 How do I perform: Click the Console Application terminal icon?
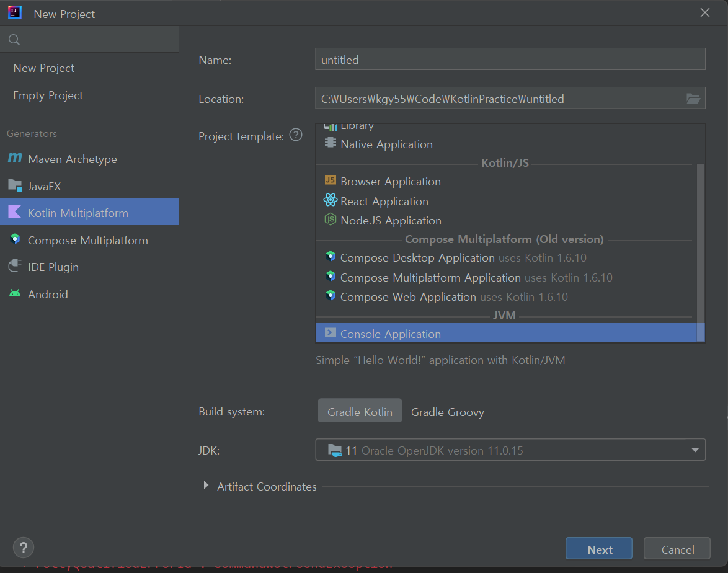tap(330, 332)
